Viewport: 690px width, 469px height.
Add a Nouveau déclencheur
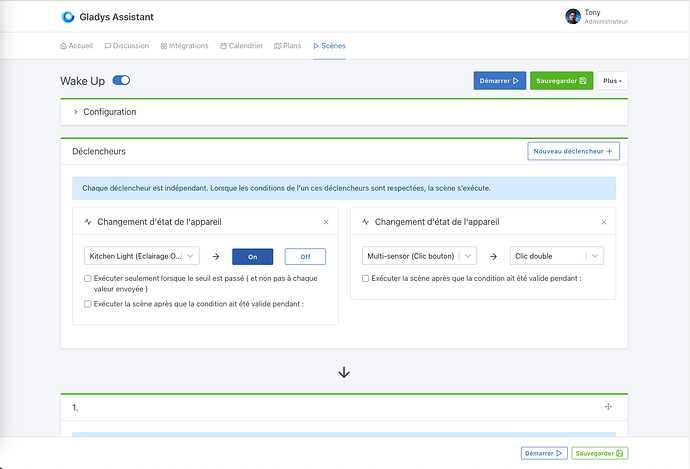pyautogui.click(x=574, y=151)
